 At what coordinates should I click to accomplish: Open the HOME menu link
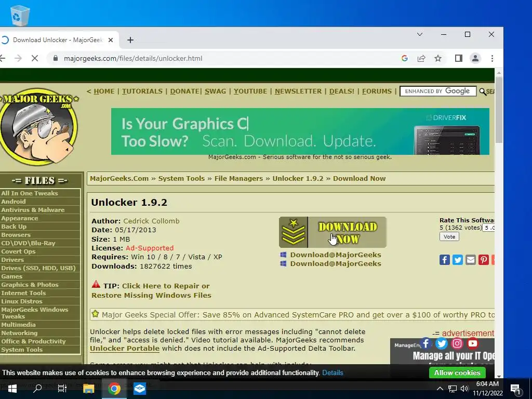[104, 91]
